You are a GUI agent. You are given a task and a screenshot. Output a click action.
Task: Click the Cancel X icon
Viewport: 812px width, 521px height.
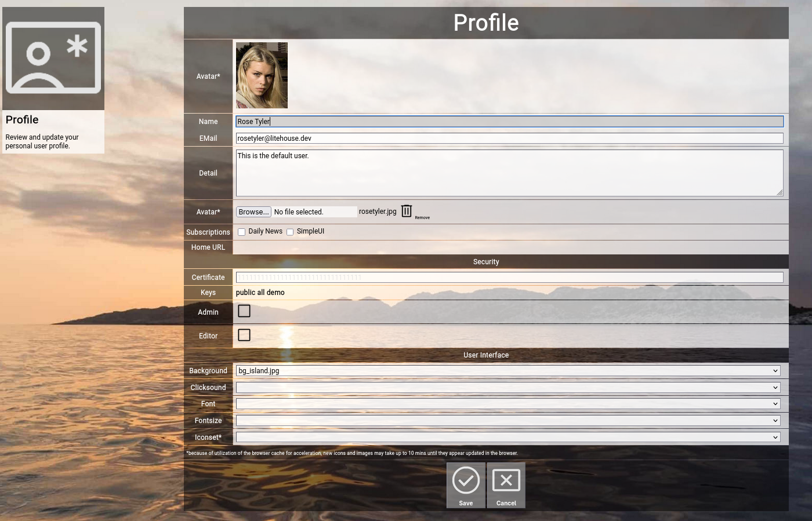(x=506, y=480)
